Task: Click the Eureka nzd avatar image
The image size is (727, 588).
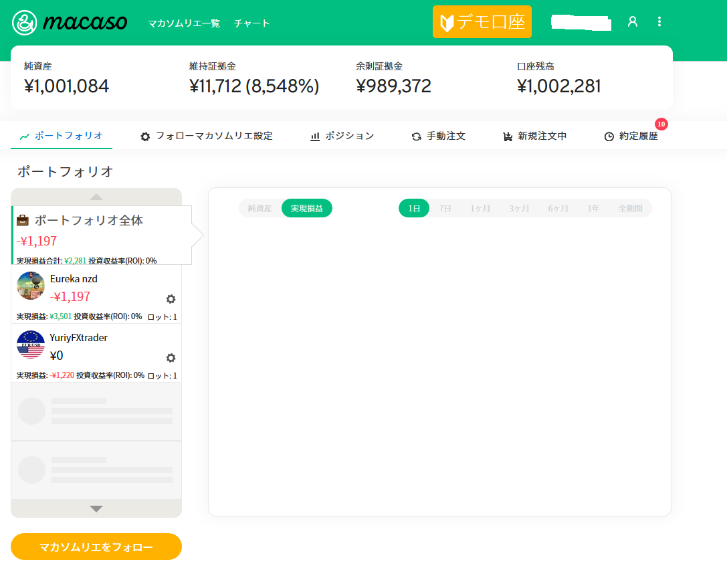Action: click(31, 286)
